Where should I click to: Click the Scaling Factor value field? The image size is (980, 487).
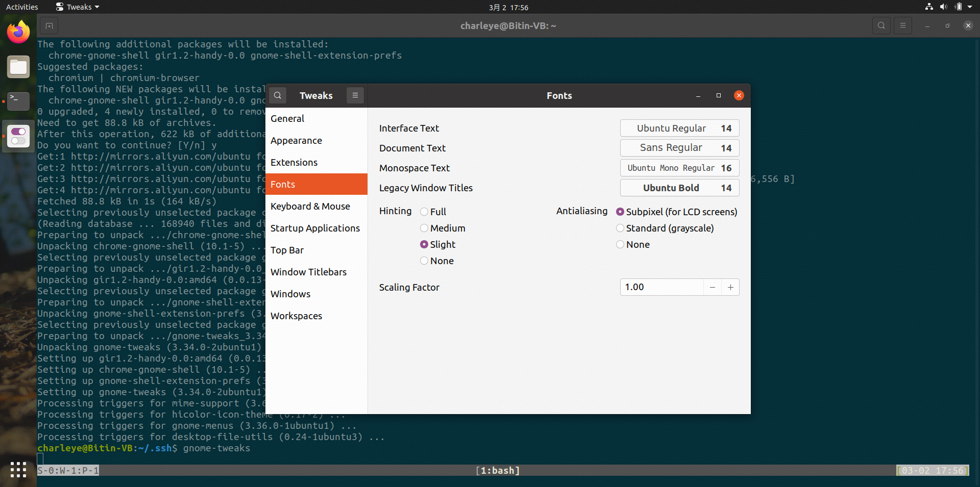point(661,287)
